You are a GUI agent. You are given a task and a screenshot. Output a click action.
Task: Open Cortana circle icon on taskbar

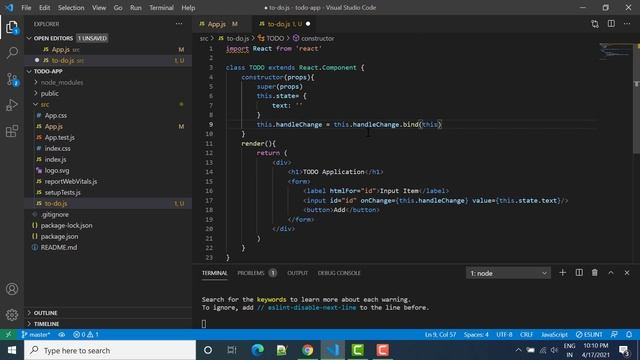click(208, 350)
